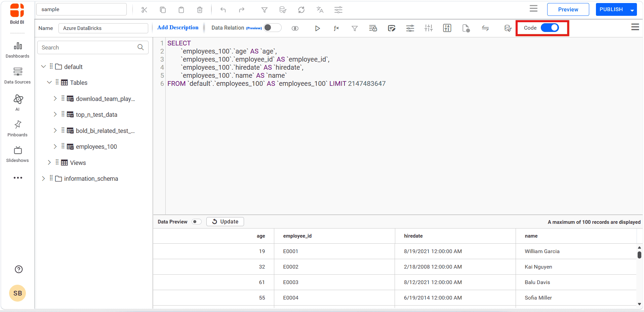
Task: Click the search magnifier icon
Action: [x=140, y=47]
